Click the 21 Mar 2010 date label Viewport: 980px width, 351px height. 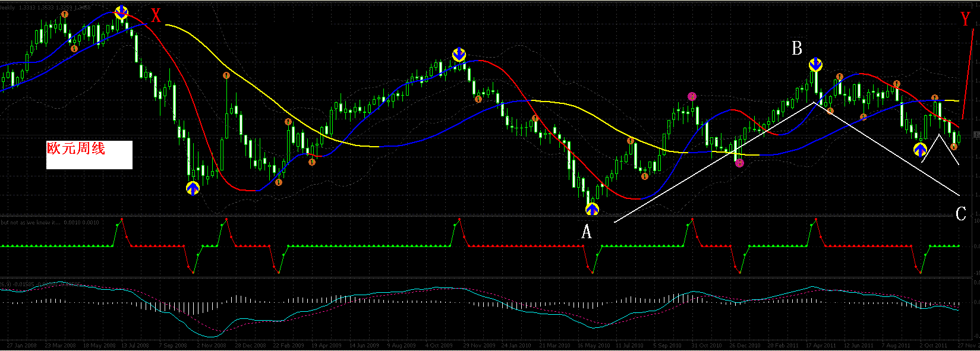554,345
